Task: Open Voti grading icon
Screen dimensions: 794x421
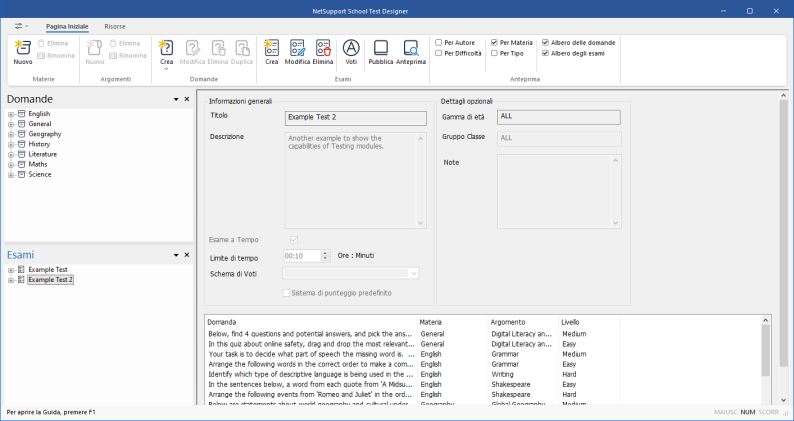Action: tap(351, 48)
